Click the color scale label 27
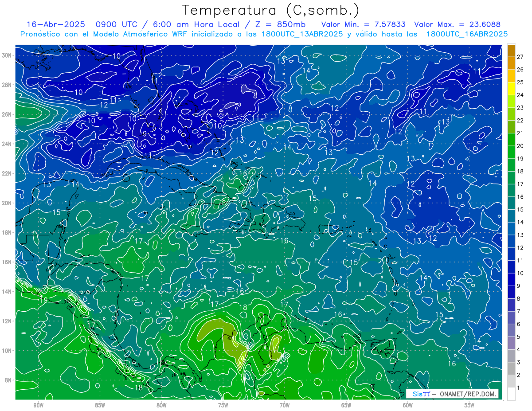 [x=520, y=57]
